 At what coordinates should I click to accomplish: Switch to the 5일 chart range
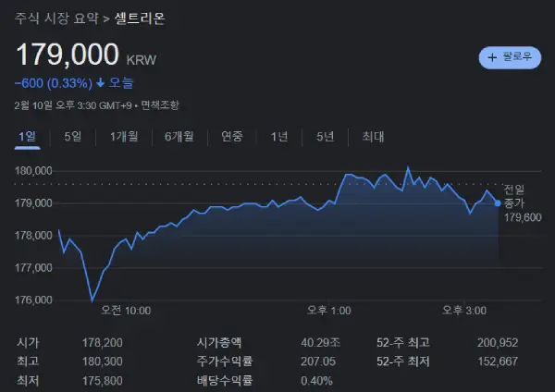pos(73,137)
